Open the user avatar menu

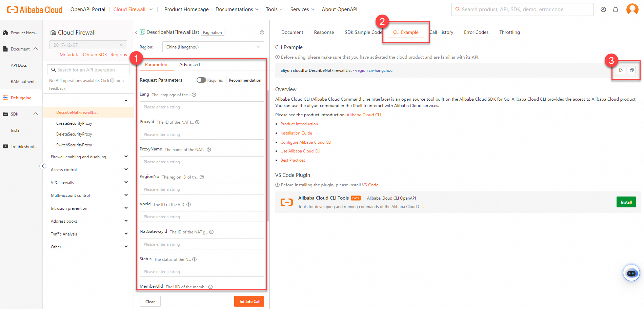click(x=632, y=9)
